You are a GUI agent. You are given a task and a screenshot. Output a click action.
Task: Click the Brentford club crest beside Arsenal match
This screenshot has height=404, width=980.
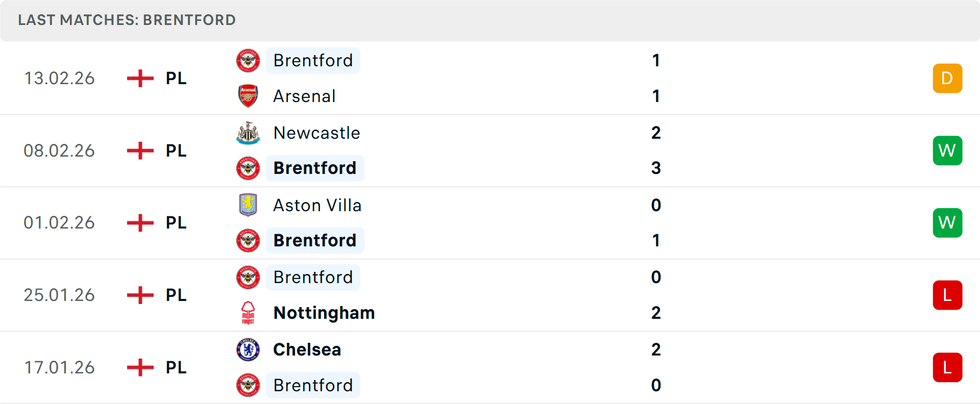tap(248, 60)
